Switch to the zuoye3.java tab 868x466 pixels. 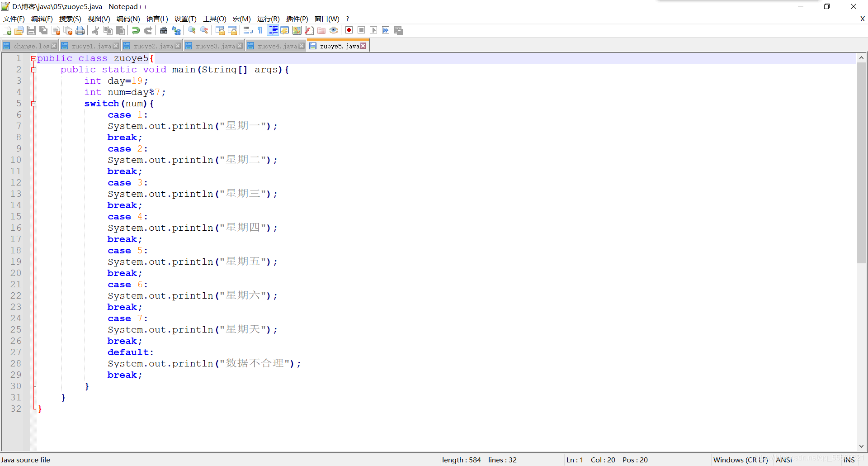click(214, 46)
